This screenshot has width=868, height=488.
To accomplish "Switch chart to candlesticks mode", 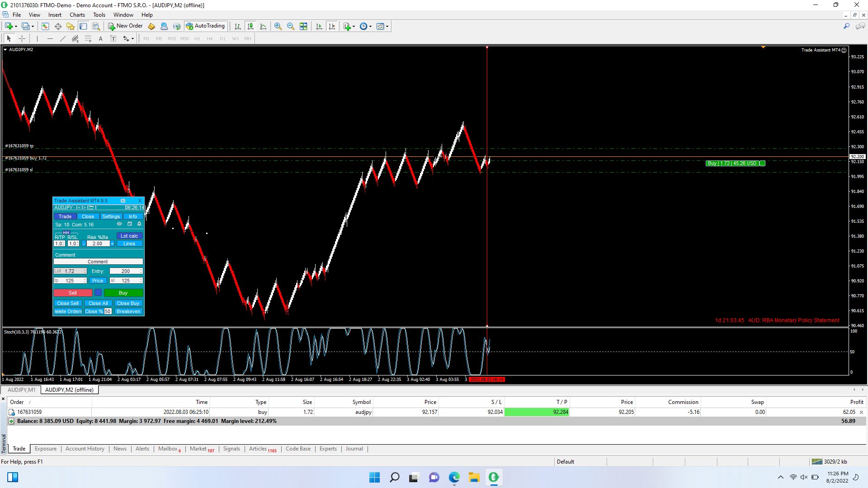I will [250, 26].
